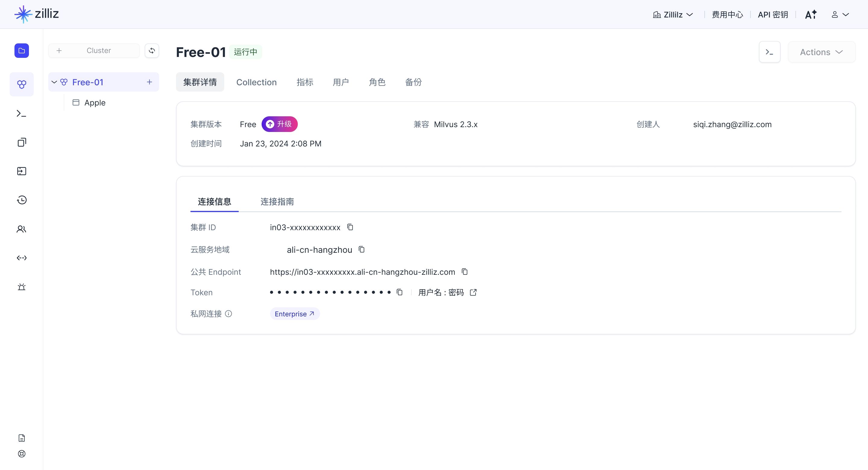Open the Zillilz organization dropdown
868x470 pixels.
(673, 14)
